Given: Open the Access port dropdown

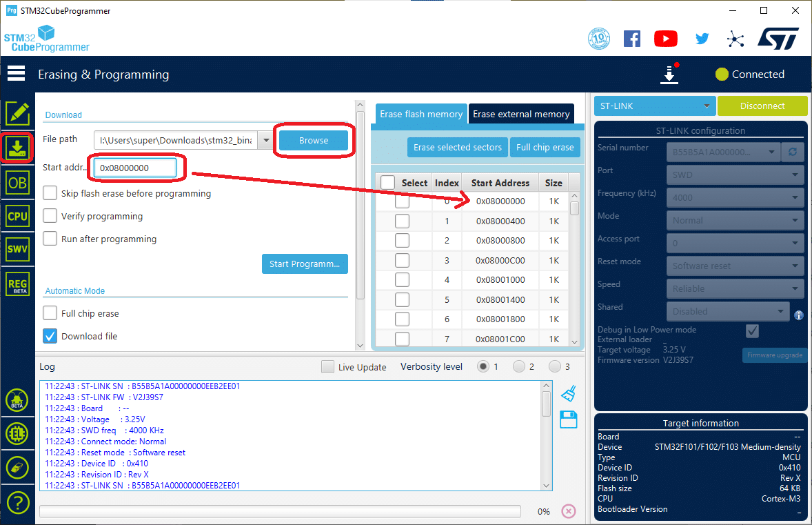Looking at the screenshot, I should 735,243.
